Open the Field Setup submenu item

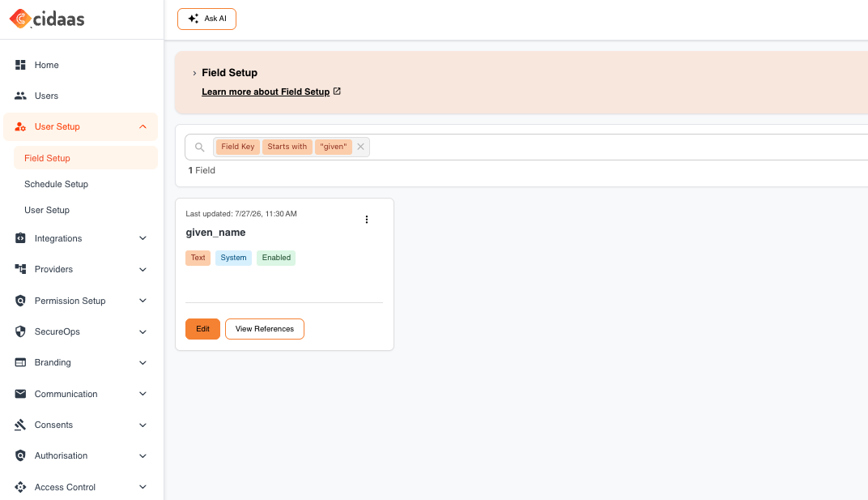tap(86, 158)
